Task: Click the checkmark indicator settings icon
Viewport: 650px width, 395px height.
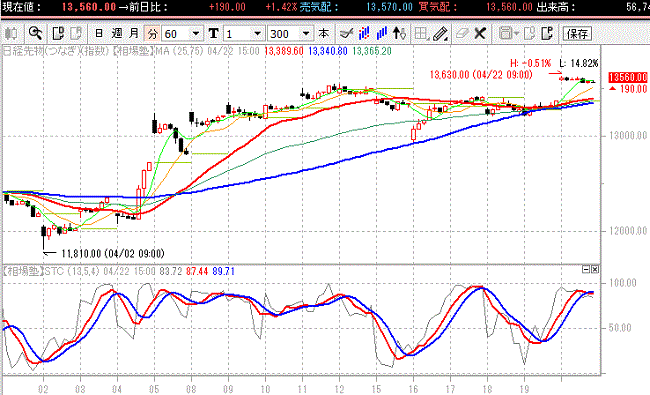Action: [x=346, y=33]
